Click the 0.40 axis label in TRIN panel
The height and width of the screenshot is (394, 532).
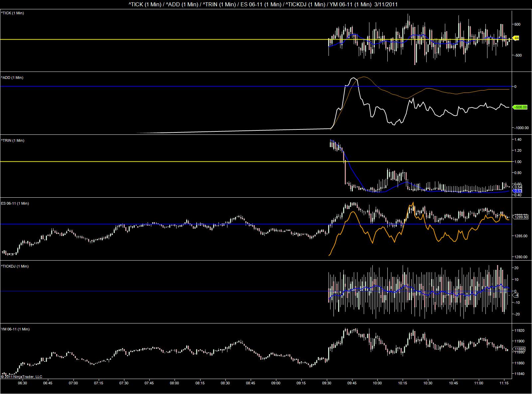(x=518, y=195)
